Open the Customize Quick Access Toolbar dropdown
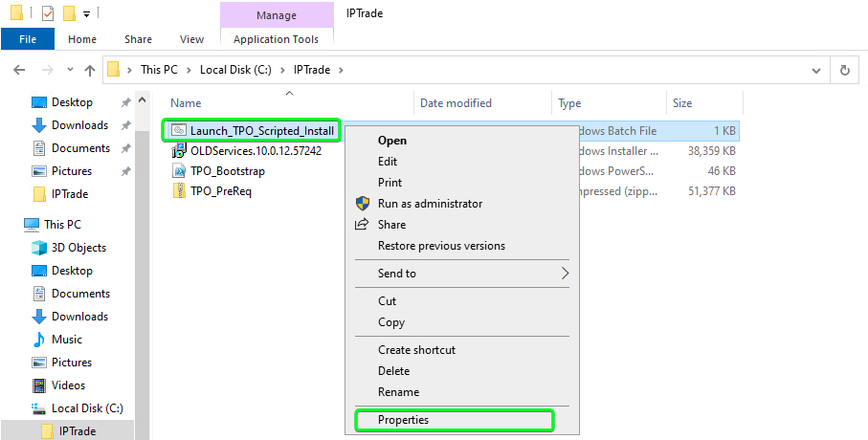 click(86, 14)
